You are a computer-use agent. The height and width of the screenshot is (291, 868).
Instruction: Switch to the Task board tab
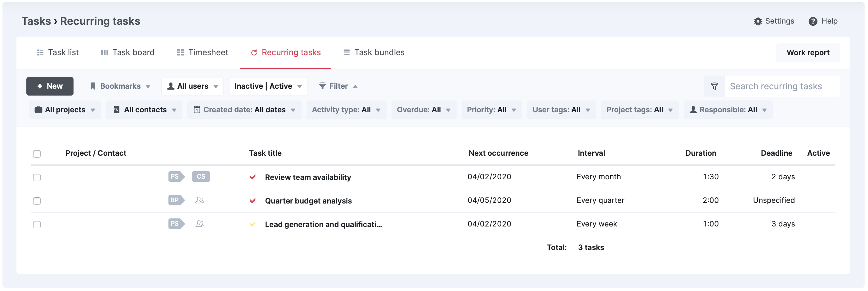pyautogui.click(x=128, y=52)
